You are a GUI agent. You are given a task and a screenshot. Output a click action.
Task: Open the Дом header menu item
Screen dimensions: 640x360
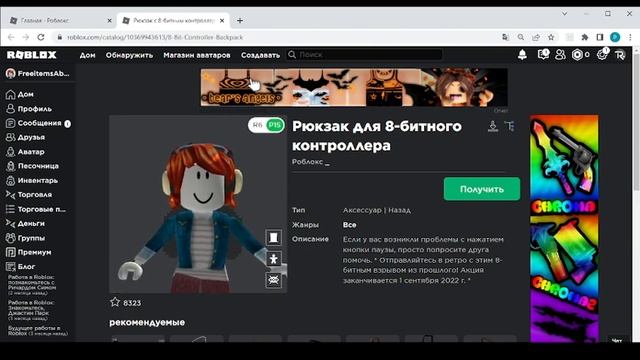point(87,55)
